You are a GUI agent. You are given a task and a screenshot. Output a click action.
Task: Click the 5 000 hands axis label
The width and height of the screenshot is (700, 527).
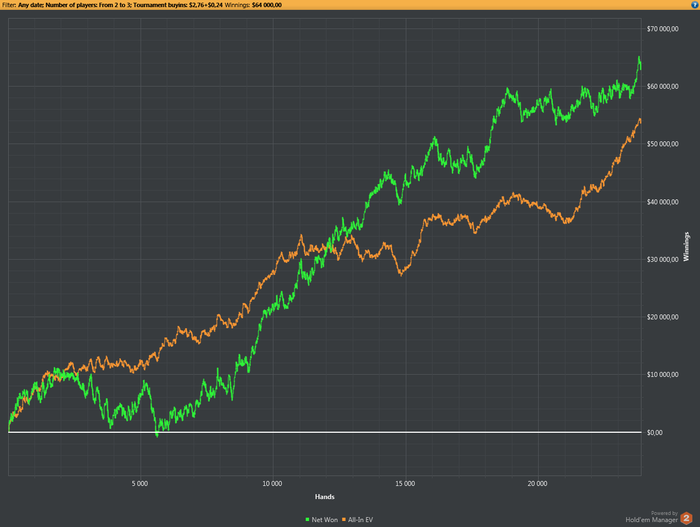coord(140,484)
